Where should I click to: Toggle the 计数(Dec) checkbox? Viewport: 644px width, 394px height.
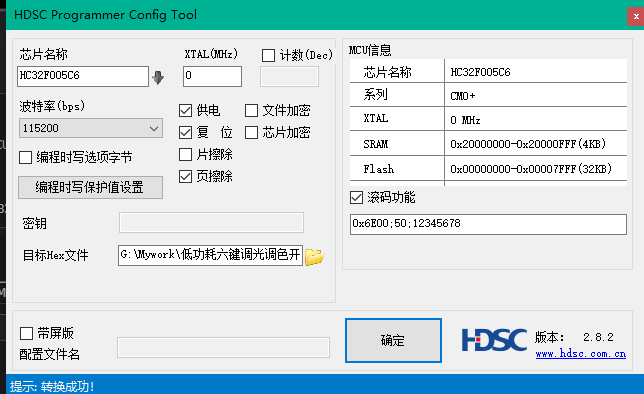coord(268,55)
